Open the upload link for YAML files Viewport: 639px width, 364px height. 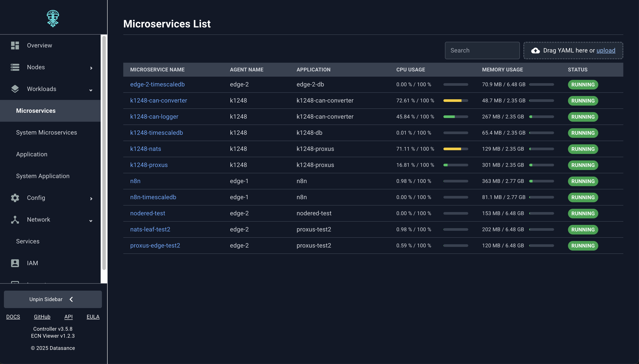pyautogui.click(x=605, y=50)
